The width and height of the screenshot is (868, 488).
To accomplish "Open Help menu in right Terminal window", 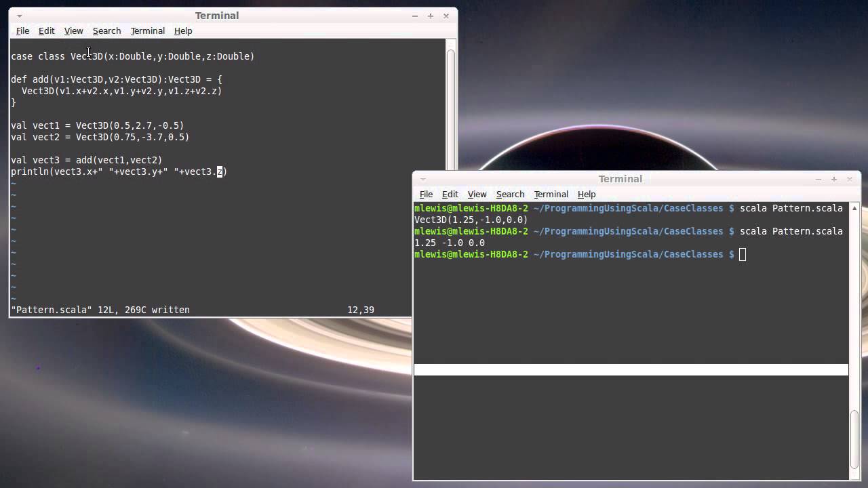I will [x=587, y=194].
